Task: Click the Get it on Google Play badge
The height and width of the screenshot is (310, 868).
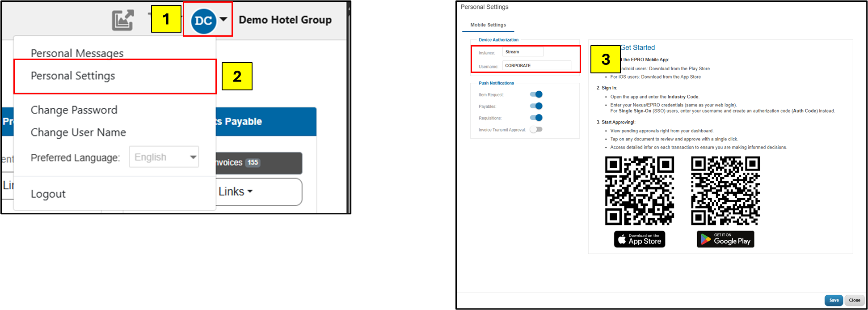Action: click(725, 239)
